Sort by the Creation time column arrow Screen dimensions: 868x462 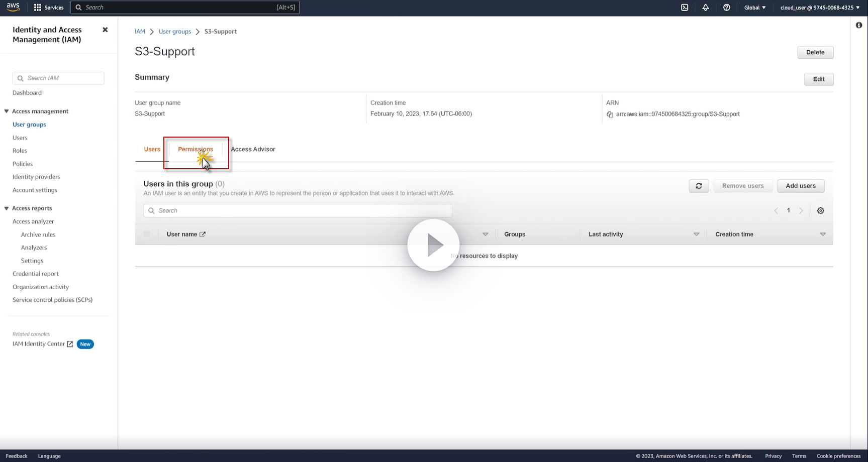[x=823, y=235]
